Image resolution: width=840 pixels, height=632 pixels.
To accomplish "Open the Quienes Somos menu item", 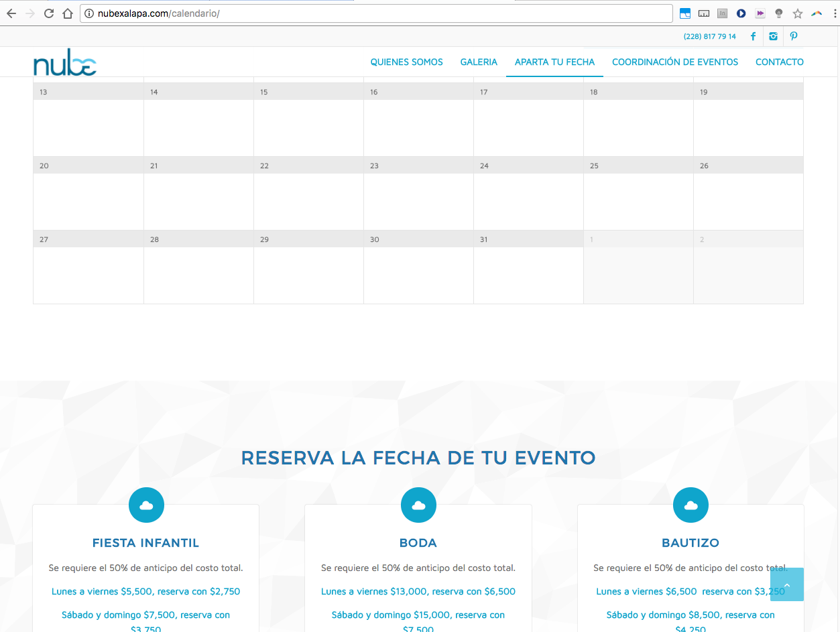I will click(x=406, y=62).
